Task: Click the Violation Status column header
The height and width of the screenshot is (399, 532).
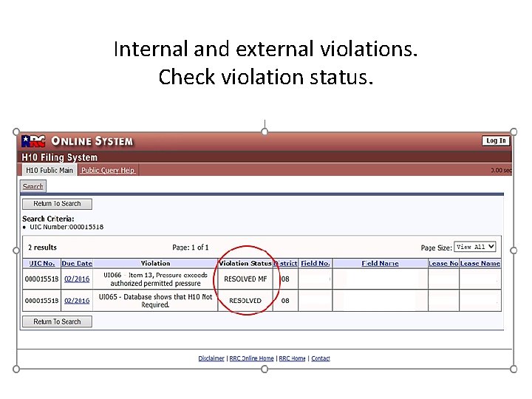Action: pos(245,263)
